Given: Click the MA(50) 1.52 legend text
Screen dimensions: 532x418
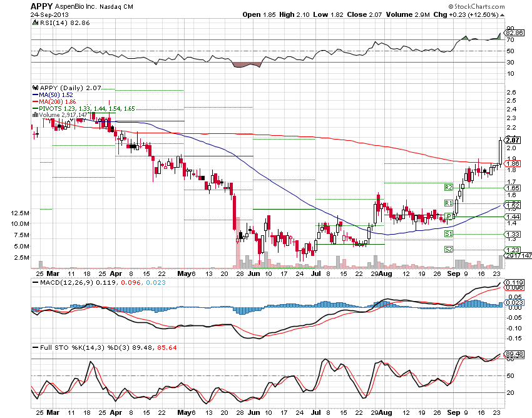Looking at the screenshot, I should 56,95.
